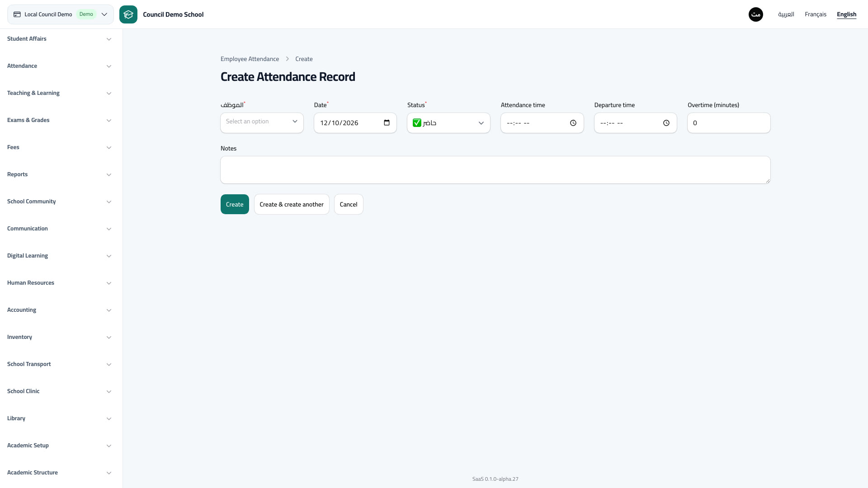Click the Create button
Image resolution: width=868 pixels, height=488 pixels.
[x=235, y=204]
